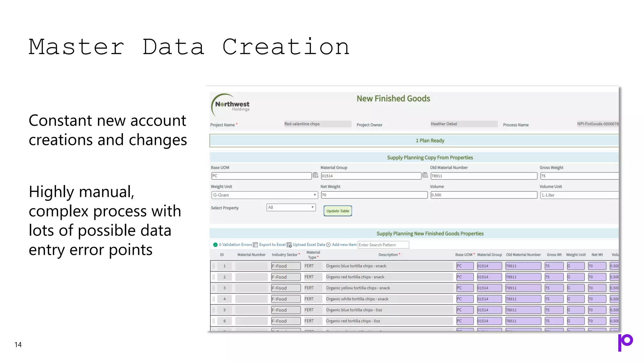The height and width of the screenshot is (362, 644).
Task: Click the green validation check icon
Action: point(215,245)
